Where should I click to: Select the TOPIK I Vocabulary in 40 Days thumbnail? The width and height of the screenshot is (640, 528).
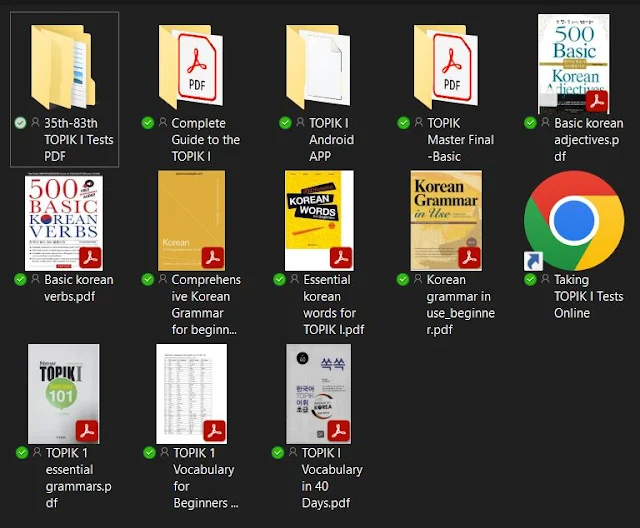(318, 394)
